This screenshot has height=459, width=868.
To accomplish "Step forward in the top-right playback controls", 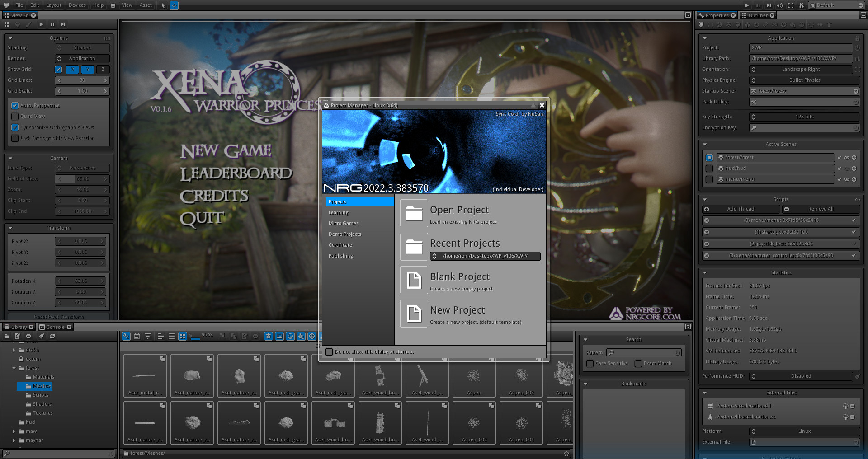I will [769, 5].
